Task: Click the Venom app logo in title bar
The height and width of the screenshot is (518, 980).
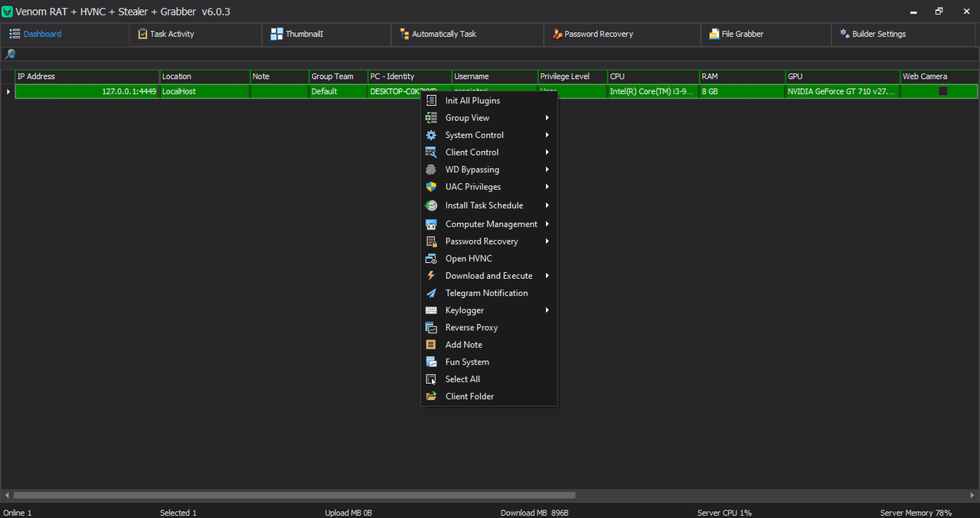Action: click(8, 11)
